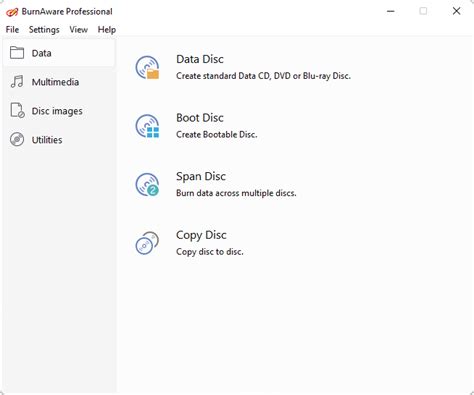Open the Help menu
Screen dimensions: 474x395
tap(107, 30)
